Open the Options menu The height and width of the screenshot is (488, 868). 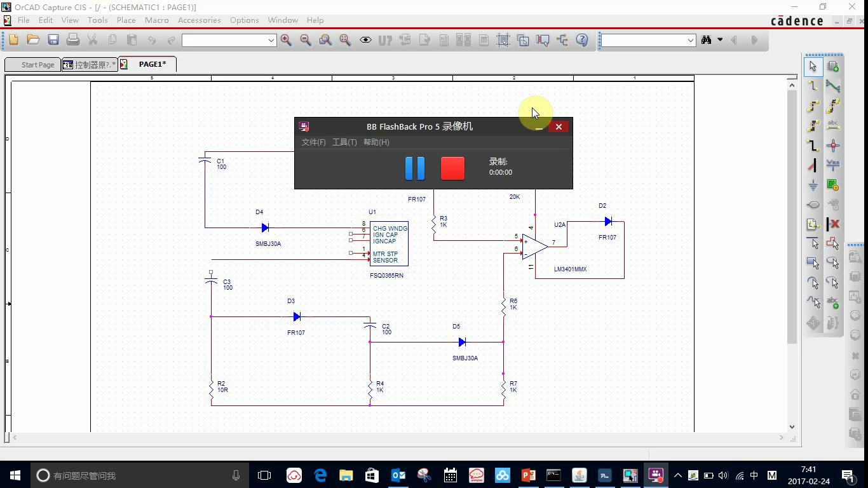coord(244,20)
